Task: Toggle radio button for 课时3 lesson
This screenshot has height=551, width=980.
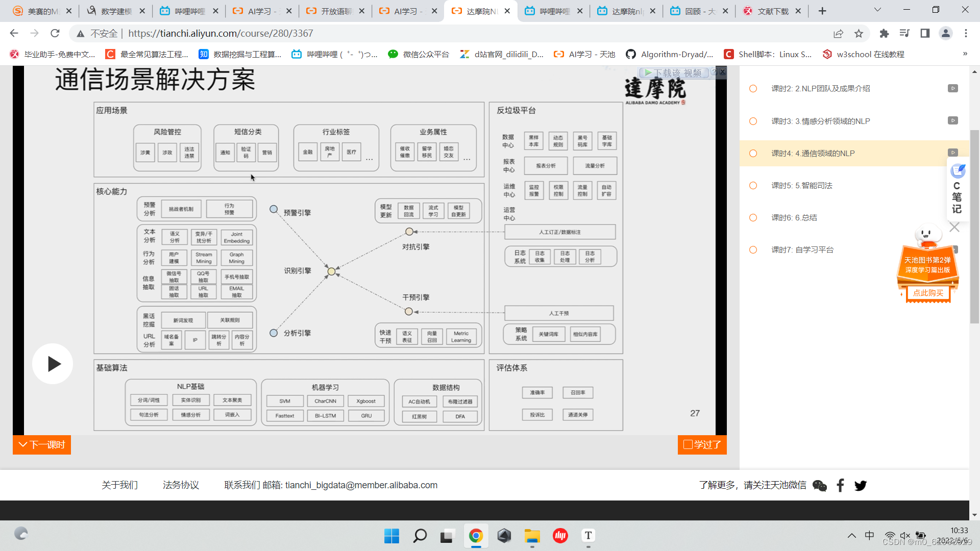Action: 754,120
